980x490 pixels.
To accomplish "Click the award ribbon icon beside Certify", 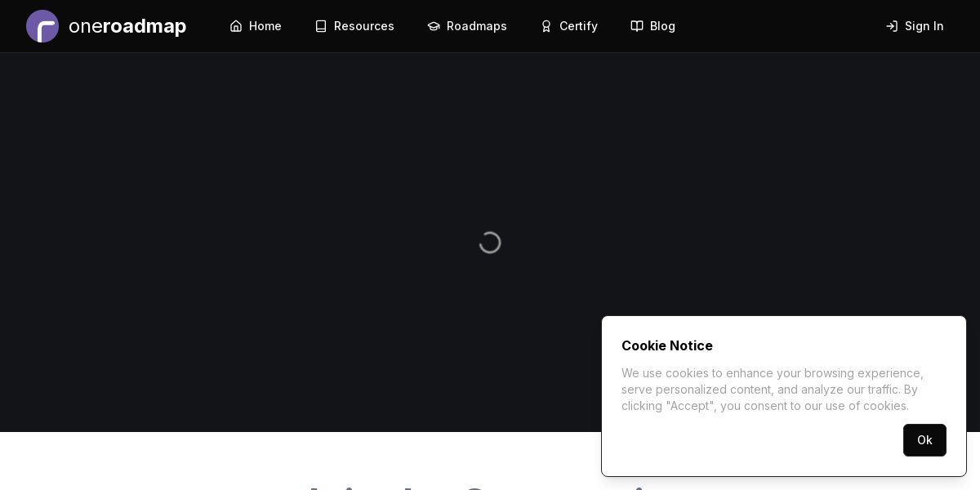I will pos(546,26).
